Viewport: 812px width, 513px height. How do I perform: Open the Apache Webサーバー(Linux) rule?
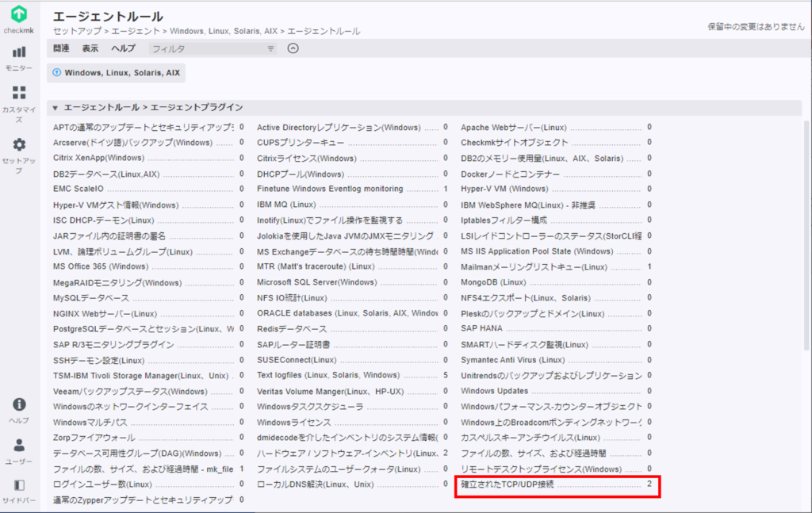click(514, 128)
